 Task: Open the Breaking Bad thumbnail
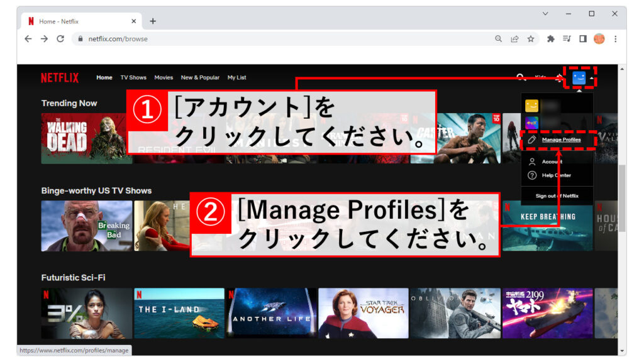[x=87, y=226]
